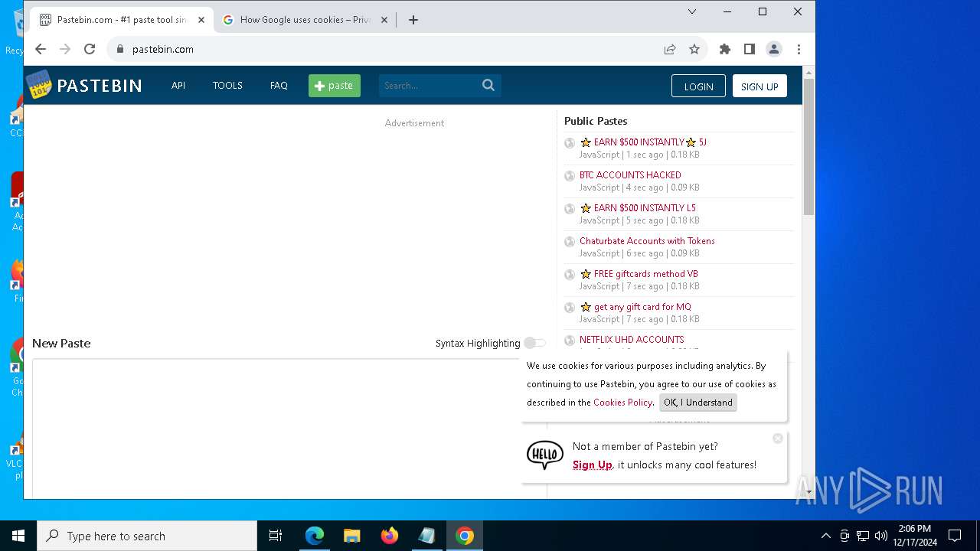
Task: Expand the tab search chevron
Action: pos(692,11)
